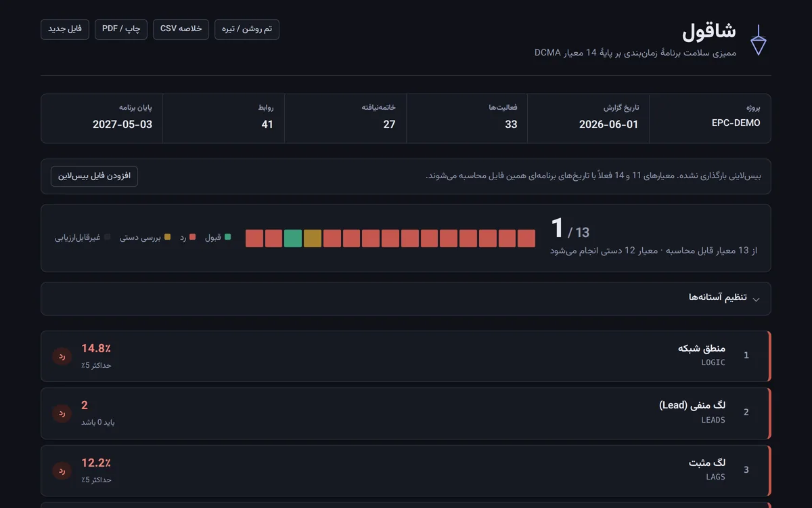Click the قبول green legend marker

(x=227, y=237)
